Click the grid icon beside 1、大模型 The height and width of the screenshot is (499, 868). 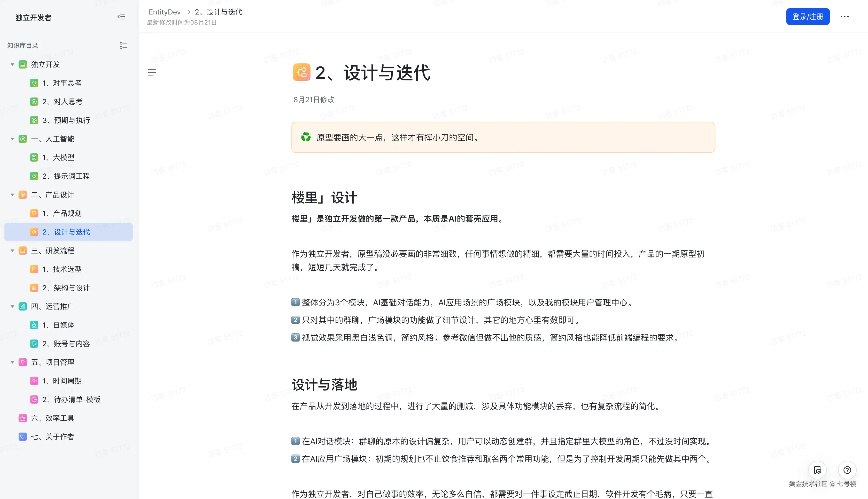[34, 157]
